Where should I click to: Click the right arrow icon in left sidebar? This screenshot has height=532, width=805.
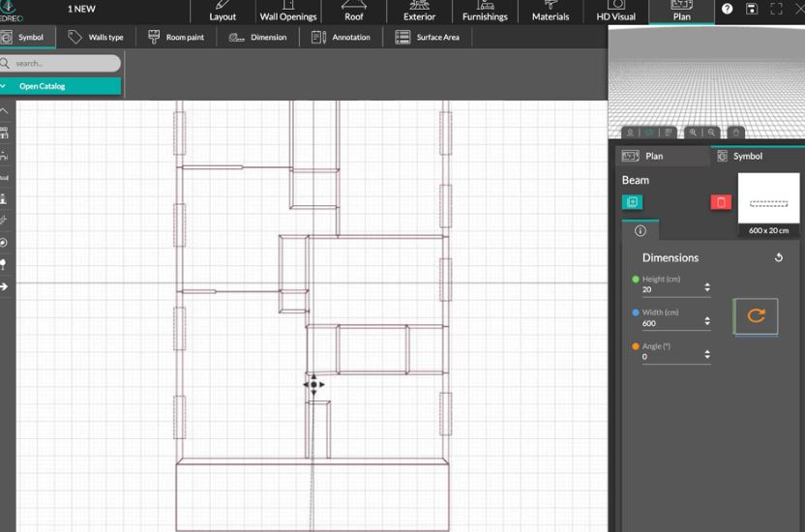(x=4, y=286)
